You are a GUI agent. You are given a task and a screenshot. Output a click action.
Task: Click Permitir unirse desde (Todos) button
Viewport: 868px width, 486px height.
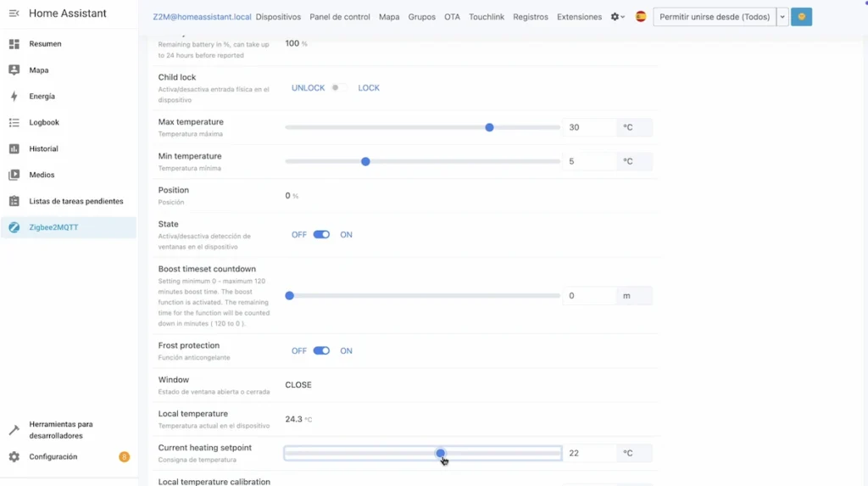point(715,17)
